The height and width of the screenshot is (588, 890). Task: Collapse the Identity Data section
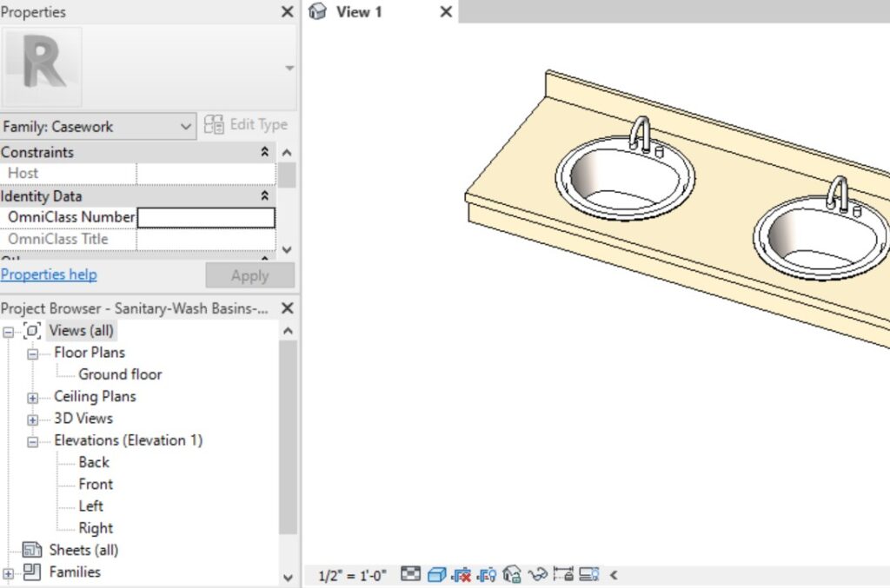click(264, 196)
